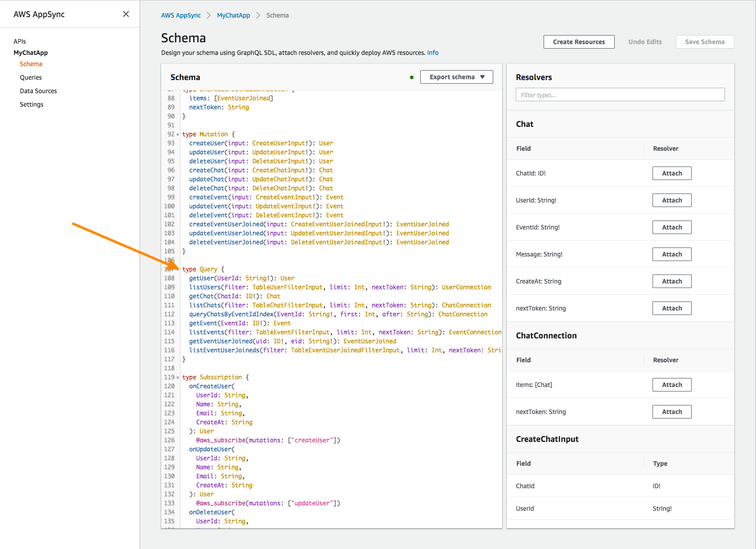Click the schema status green dot
The width and height of the screenshot is (756, 549).
[x=411, y=77]
